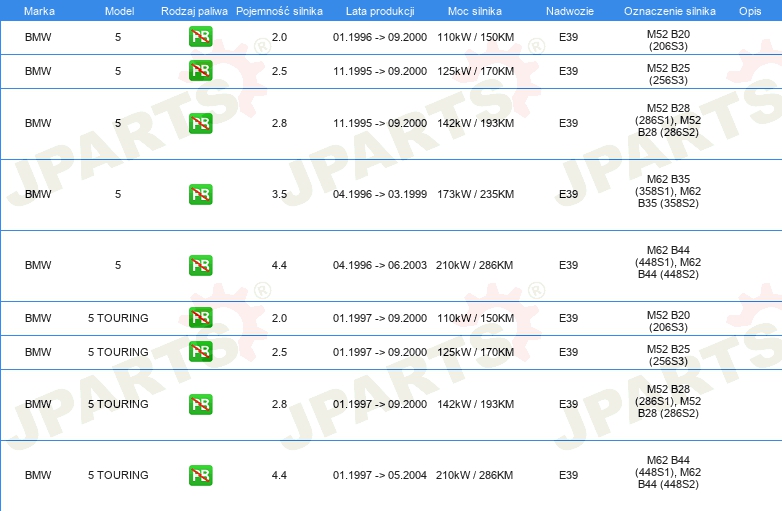The image size is (782, 511).
Task: Click engine capacity 3.5
Action: pos(279,194)
